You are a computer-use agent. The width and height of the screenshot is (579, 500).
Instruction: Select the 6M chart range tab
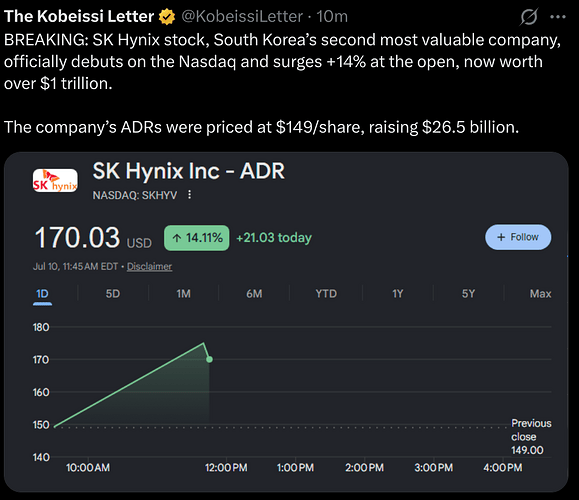(x=254, y=294)
